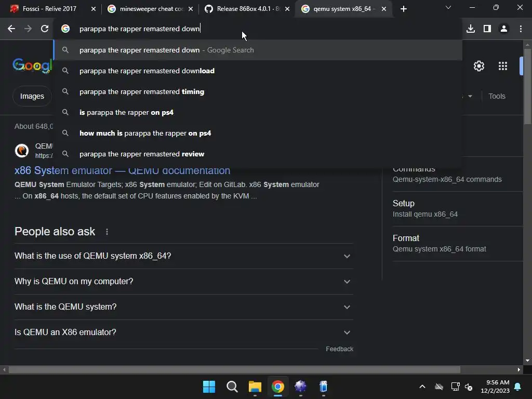Click the browser forward arrow
The image size is (532, 399).
click(x=28, y=29)
